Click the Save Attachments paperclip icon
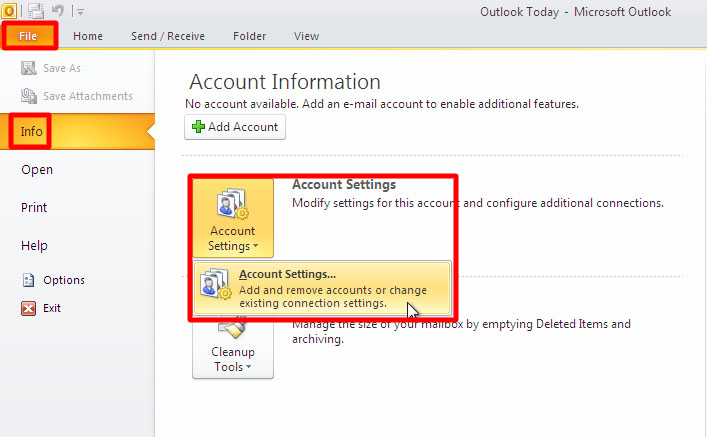The height and width of the screenshot is (437, 707). pyautogui.click(x=28, y=96)
